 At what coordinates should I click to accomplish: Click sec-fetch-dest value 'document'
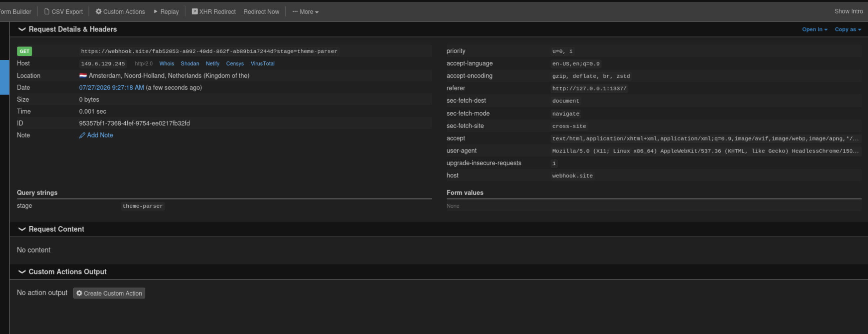pyautogui.click(x=565, y=101)
